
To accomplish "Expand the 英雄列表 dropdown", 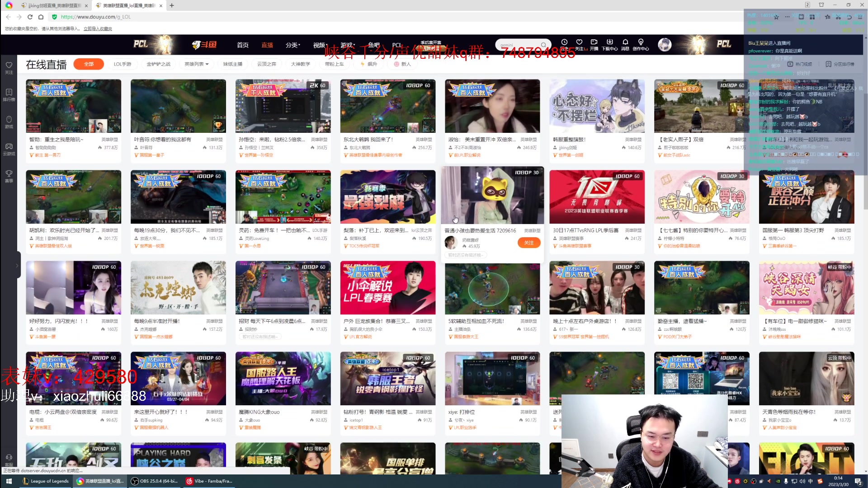I will click(196, 64).
